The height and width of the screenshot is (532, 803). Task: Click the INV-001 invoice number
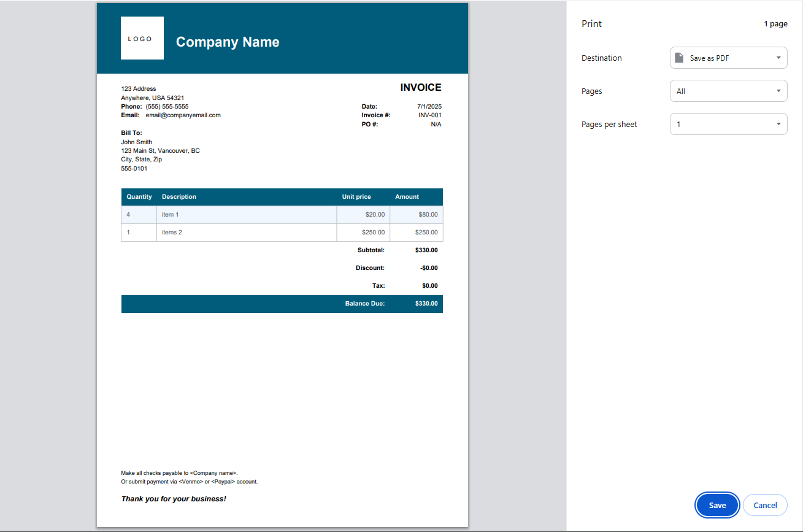[x=429, y=115]
